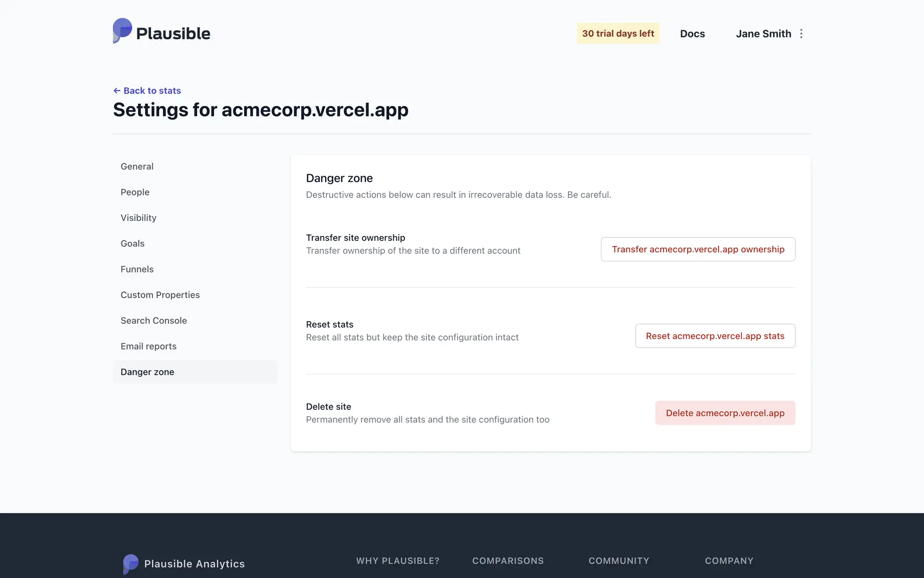
Task: Open the three-dot user menu icon
Action: click(801, 34)
